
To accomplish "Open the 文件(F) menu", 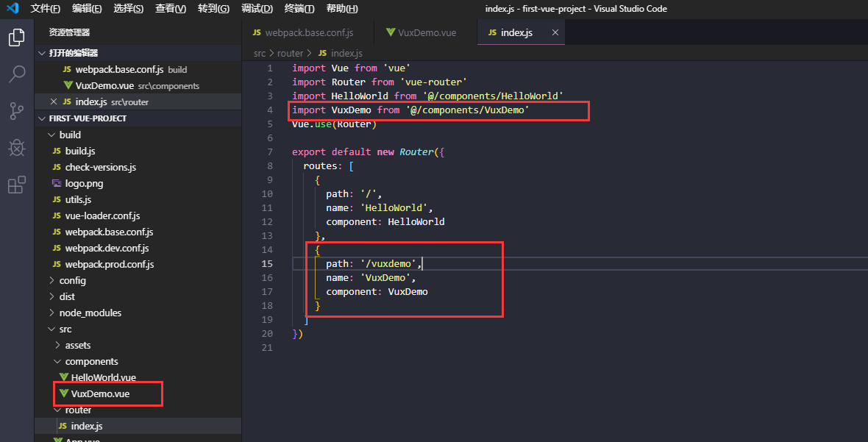I will [45, 9].
